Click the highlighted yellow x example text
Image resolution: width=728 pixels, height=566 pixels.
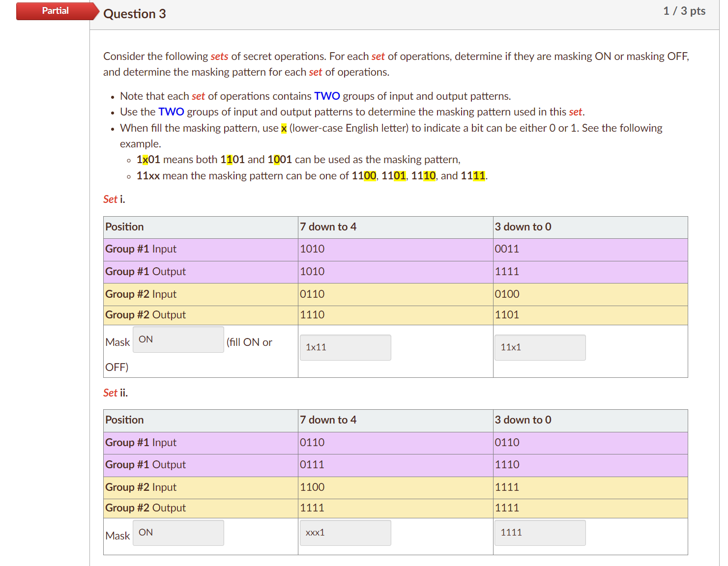tap(283, 128)
